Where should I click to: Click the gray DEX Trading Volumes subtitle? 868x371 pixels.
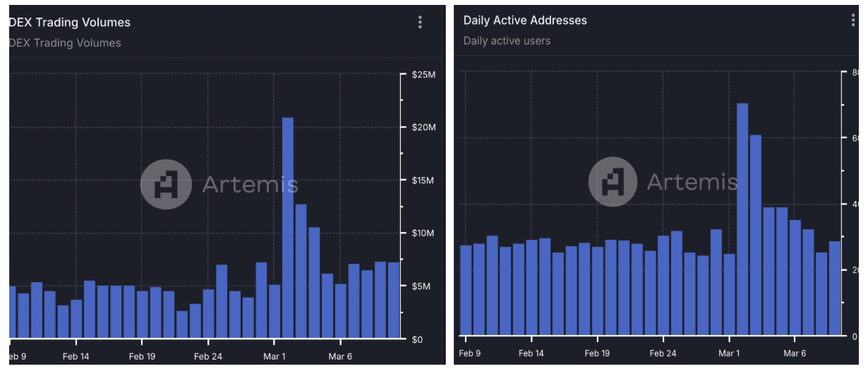point(65,43)
